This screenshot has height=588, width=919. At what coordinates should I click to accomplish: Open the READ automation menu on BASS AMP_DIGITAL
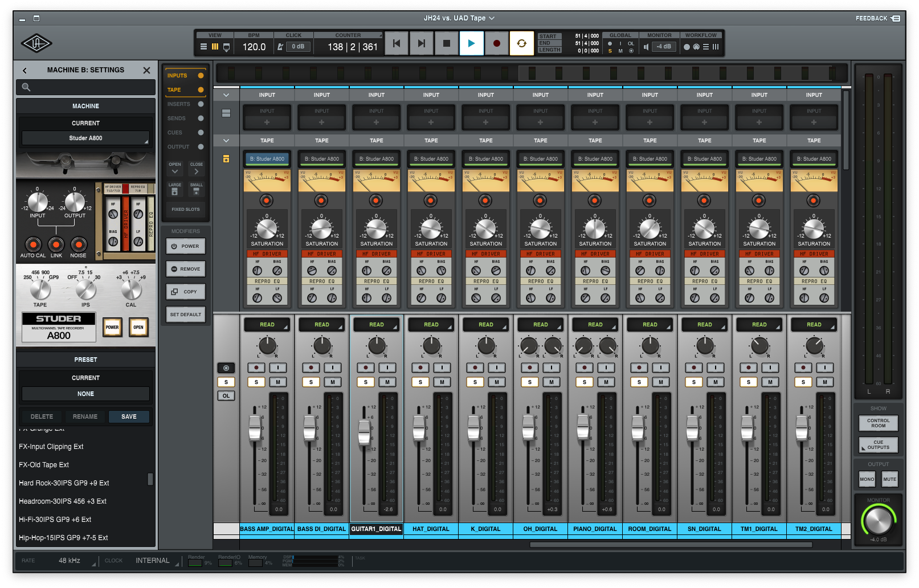click(x=267, y=325)
